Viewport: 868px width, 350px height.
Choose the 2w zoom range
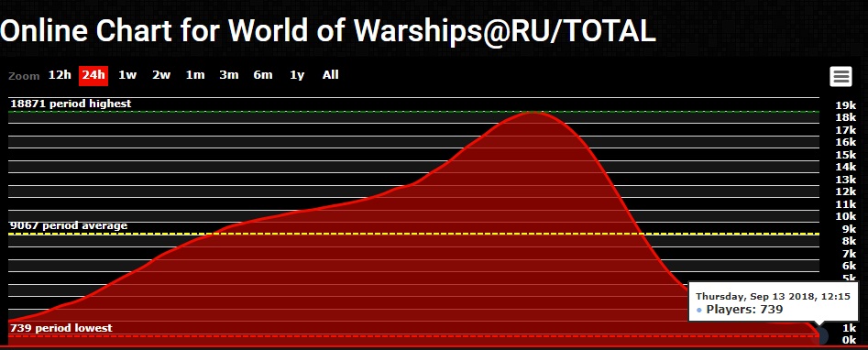tap(161, 75)
